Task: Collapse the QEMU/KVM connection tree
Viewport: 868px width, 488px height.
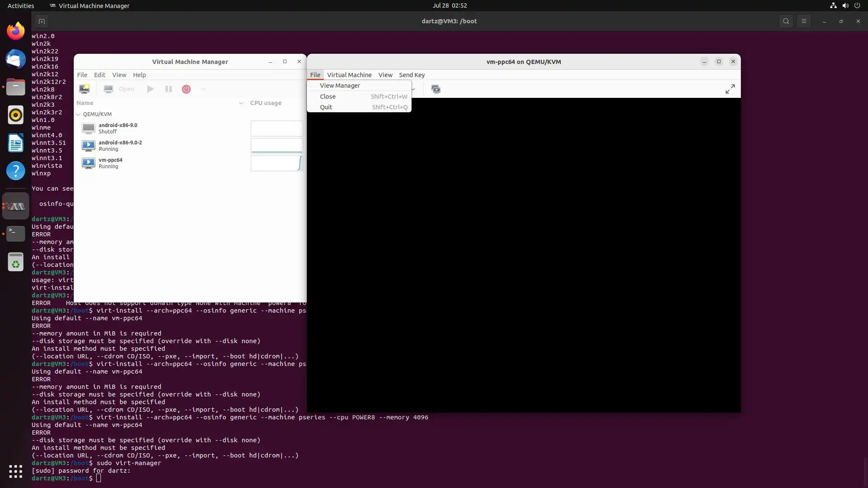Action: 78,114
